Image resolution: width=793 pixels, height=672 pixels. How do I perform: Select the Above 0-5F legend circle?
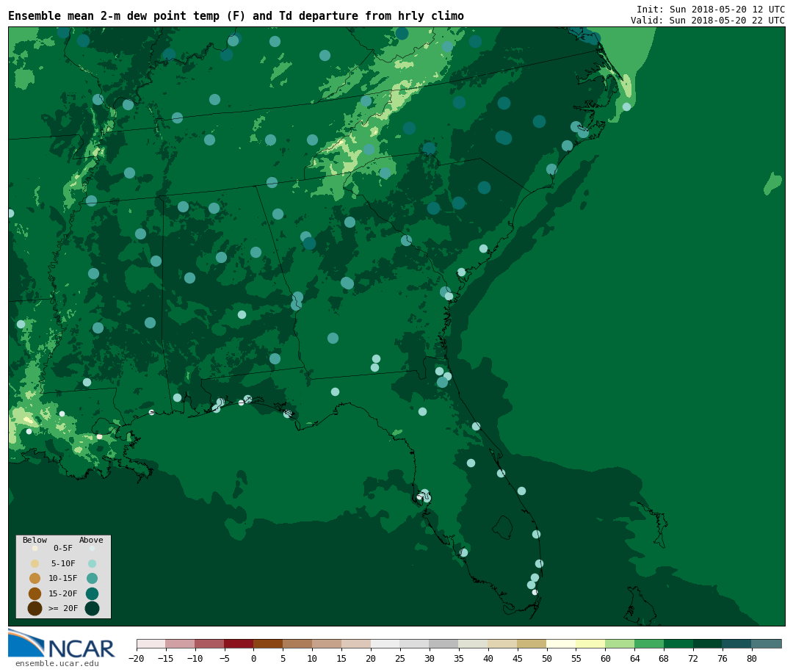[x=92, y=548]
